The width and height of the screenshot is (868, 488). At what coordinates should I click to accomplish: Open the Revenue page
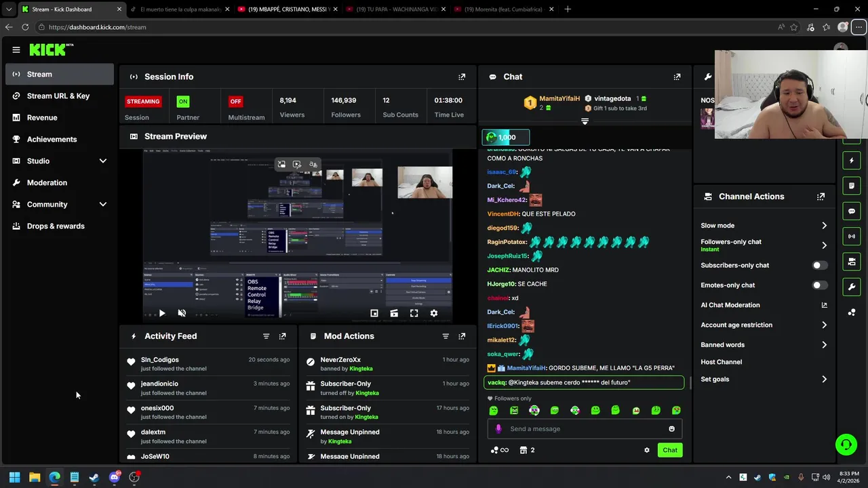pos(60,117)
